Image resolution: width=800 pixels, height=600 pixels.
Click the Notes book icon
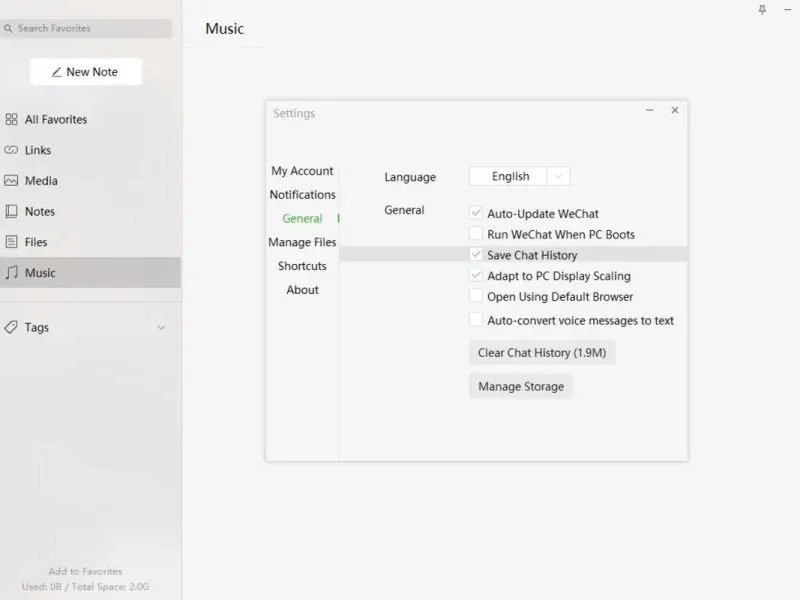pos(11,211)
